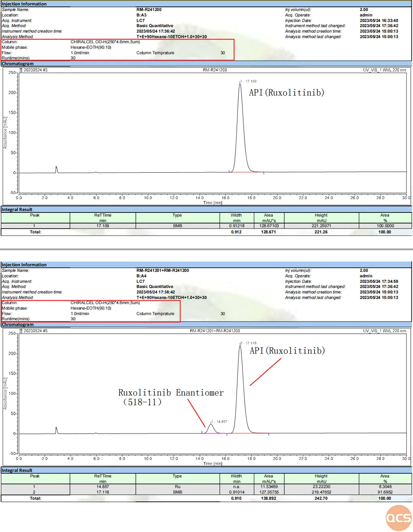Click the total area value 128.671

click(268, 232)
